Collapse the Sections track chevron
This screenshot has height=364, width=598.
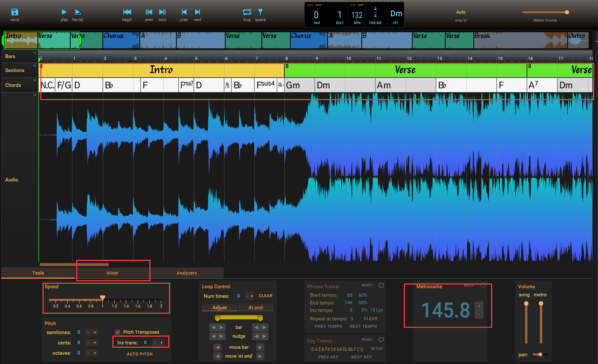click(35, 66)
